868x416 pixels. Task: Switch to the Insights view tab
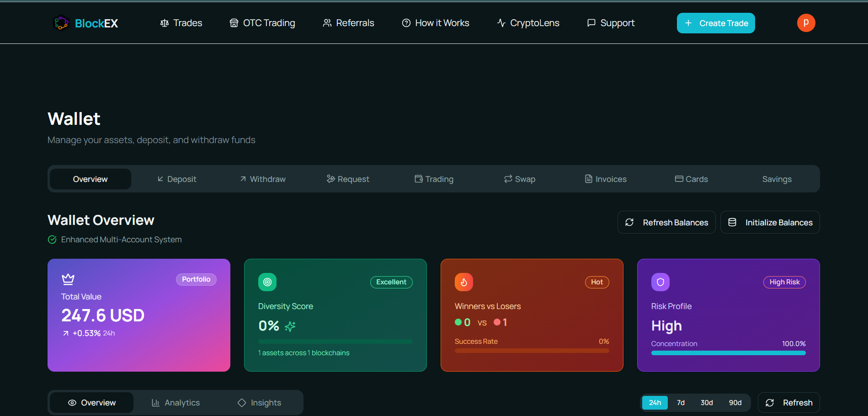point(259,403)
